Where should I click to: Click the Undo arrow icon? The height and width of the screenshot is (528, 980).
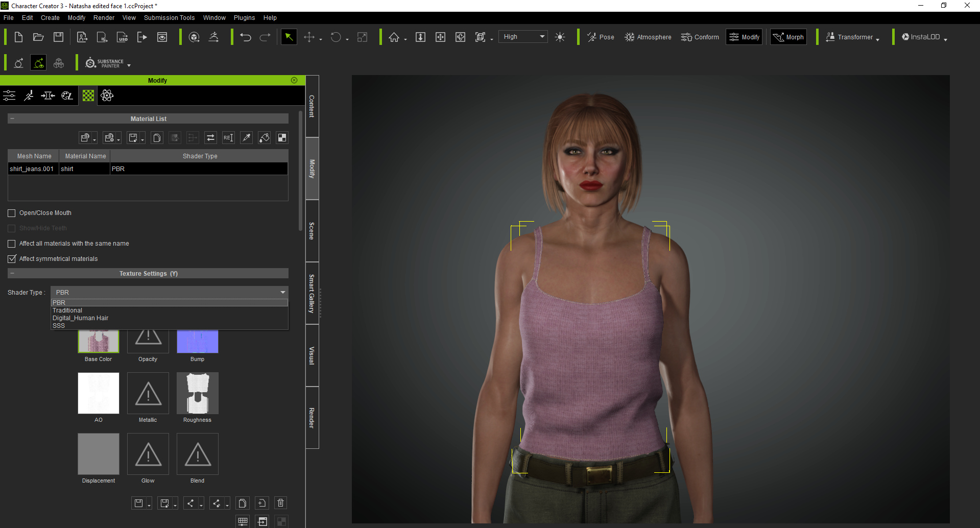pos(246,37)
